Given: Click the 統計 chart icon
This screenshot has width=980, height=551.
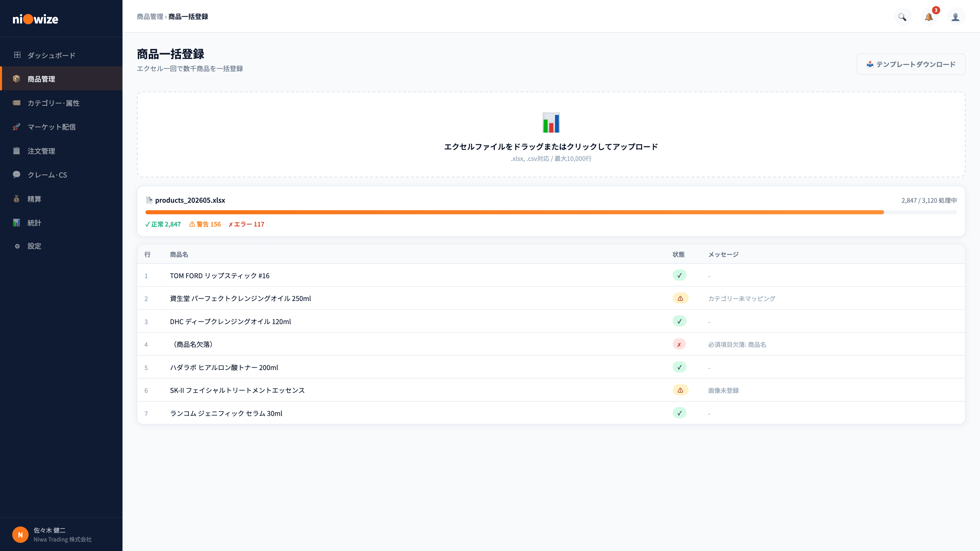Looking at the screenshot, I should (16, 222).
